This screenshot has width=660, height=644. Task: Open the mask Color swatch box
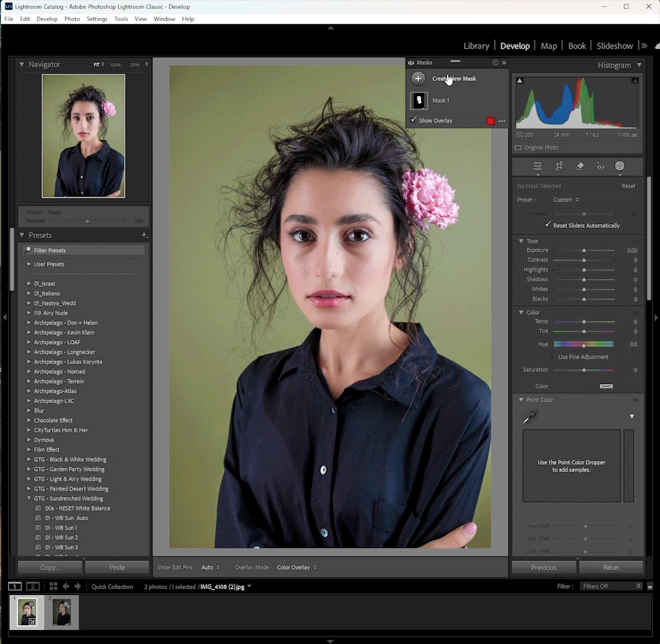coord(606,386)
